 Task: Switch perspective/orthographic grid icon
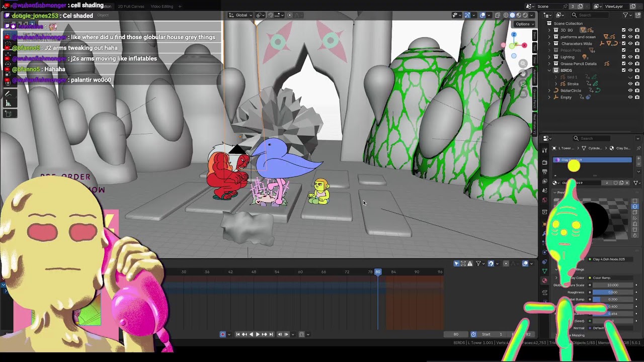click(523, 94)
